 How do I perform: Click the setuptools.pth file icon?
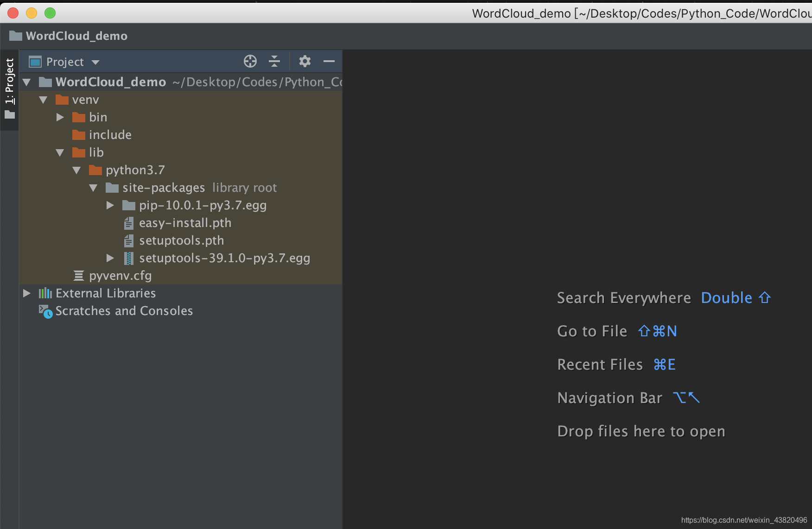point(129,241)
